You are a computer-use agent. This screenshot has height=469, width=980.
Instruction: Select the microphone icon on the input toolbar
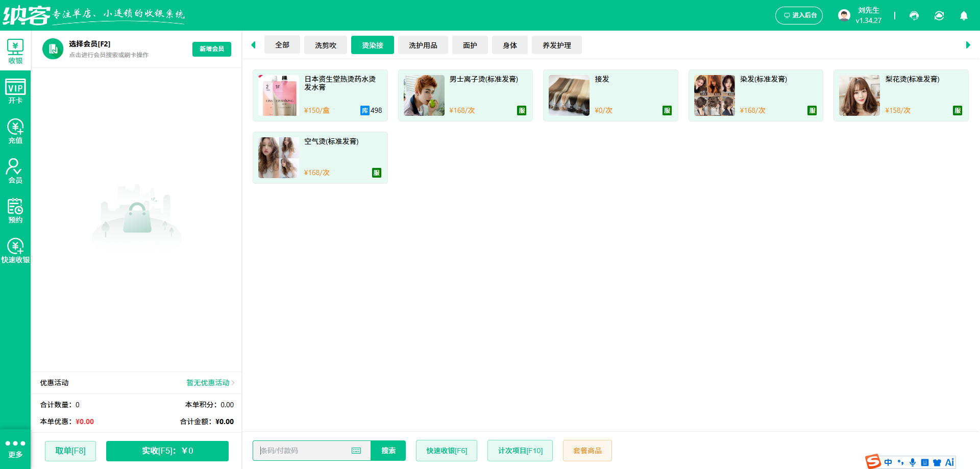(x=913, y=462)
